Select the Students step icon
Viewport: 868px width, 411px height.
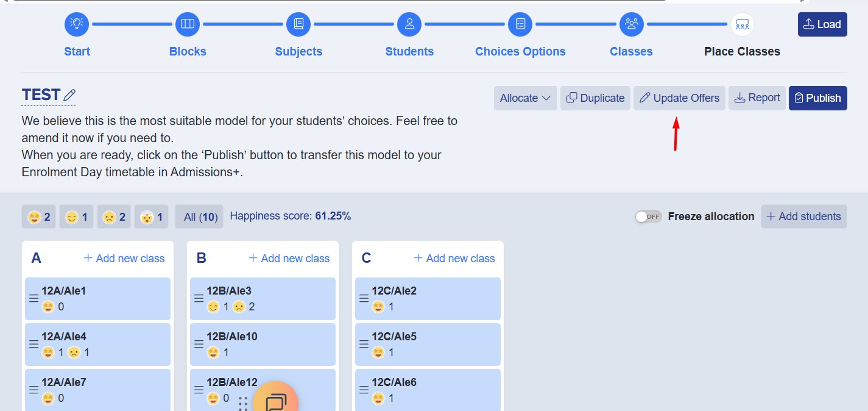tap(409, 24)
